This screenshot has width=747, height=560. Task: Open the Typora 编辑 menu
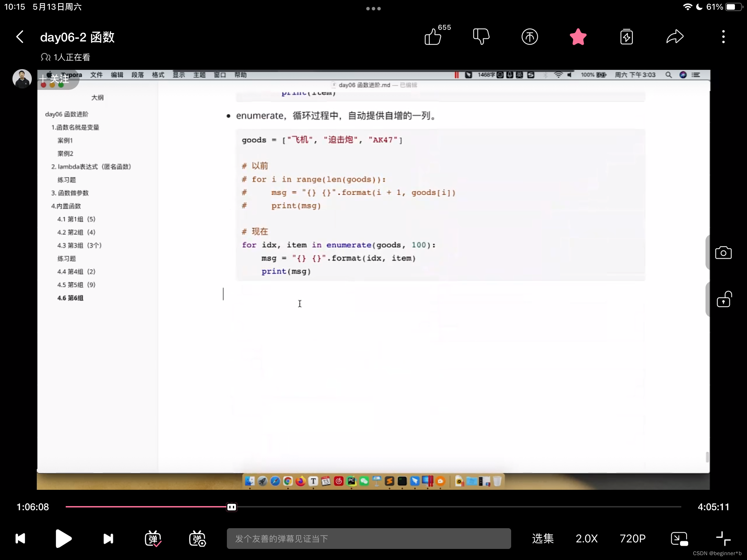(117, 75)
